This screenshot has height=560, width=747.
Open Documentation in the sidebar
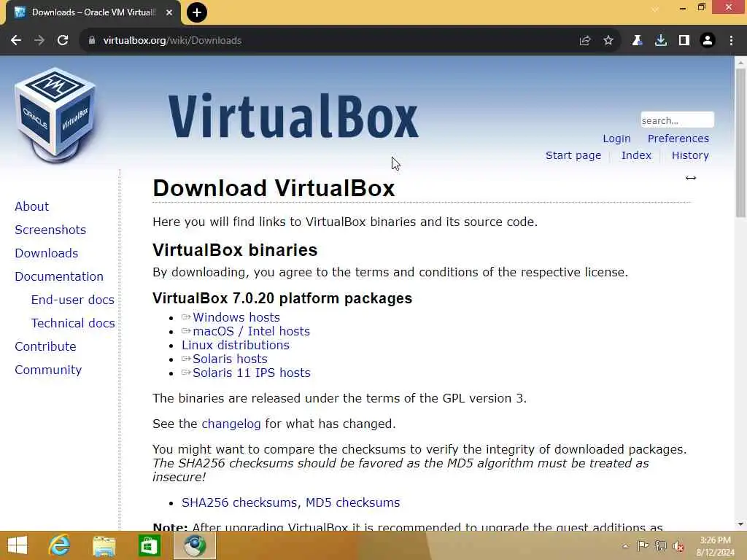point(59,276)
